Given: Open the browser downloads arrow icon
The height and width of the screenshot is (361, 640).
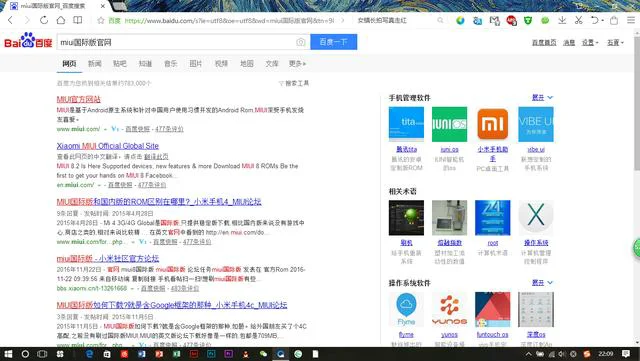Looking at the screenshot, I should coord(562,20).
